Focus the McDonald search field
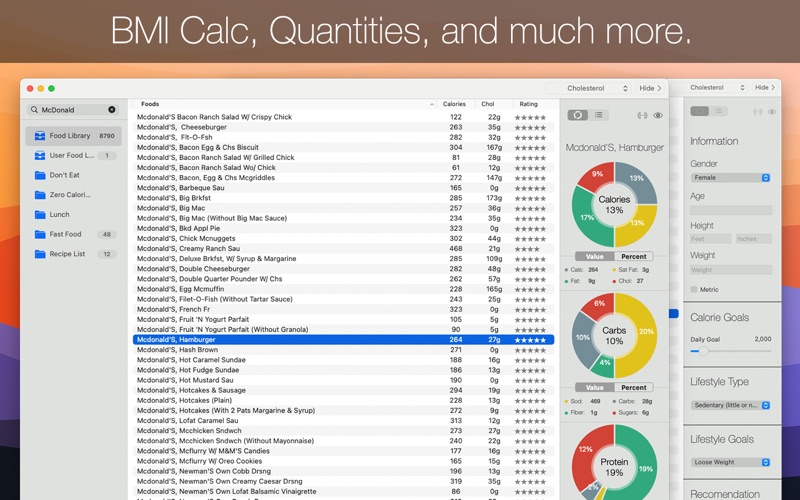 pos(74,110)
